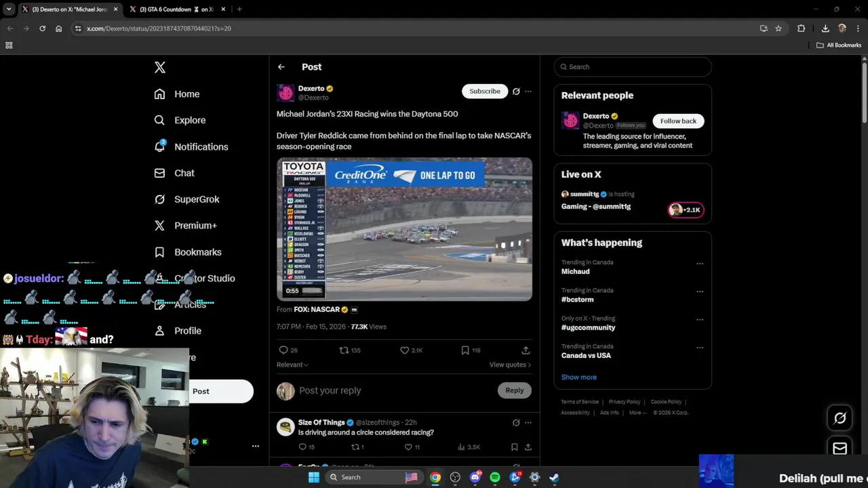Open SuperGrok in the sidebar
868x488 pixels.
point(186,199)
